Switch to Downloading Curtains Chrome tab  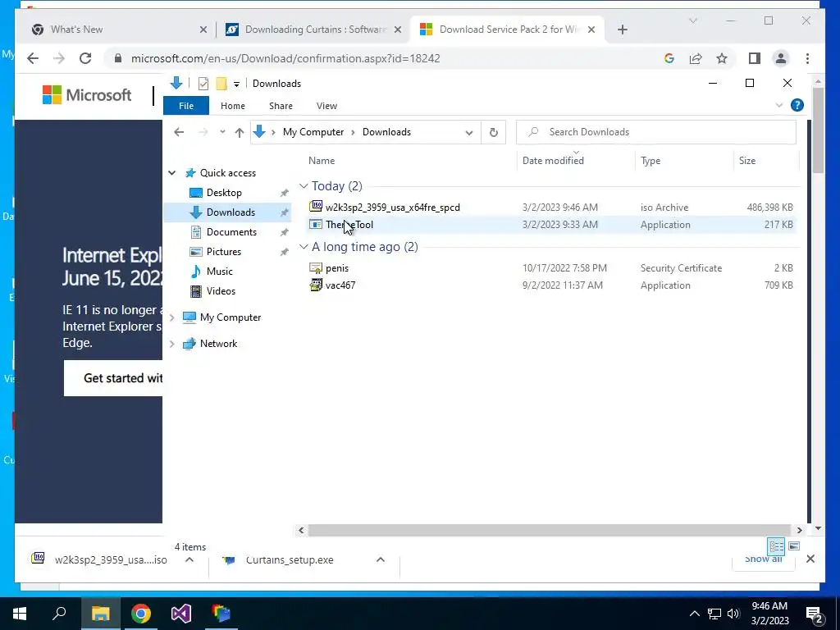tap(314, 30)
